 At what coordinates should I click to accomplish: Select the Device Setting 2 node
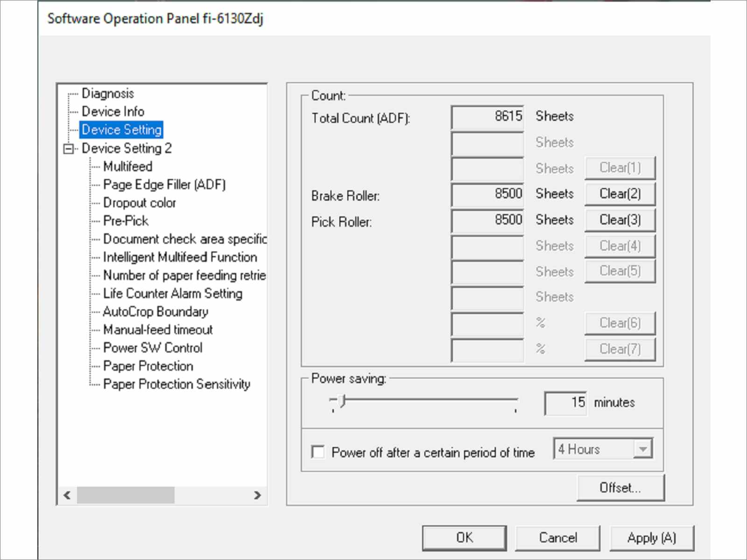coord(127,148)
